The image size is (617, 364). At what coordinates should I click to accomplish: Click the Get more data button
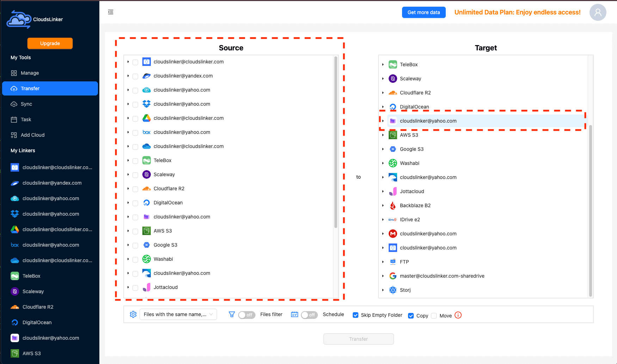[424, 12]
